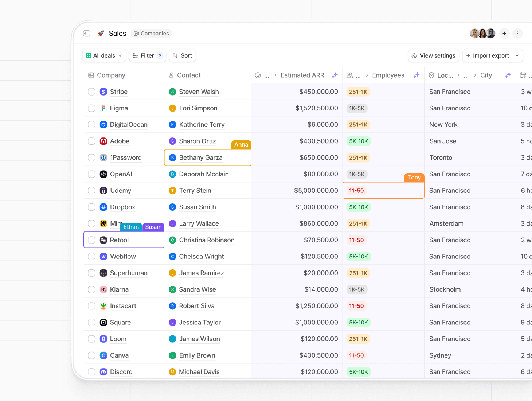Screen dimensions: 532x401
Task: Click the sidebar toggle panel icon
Action: (x=87, y=34)
